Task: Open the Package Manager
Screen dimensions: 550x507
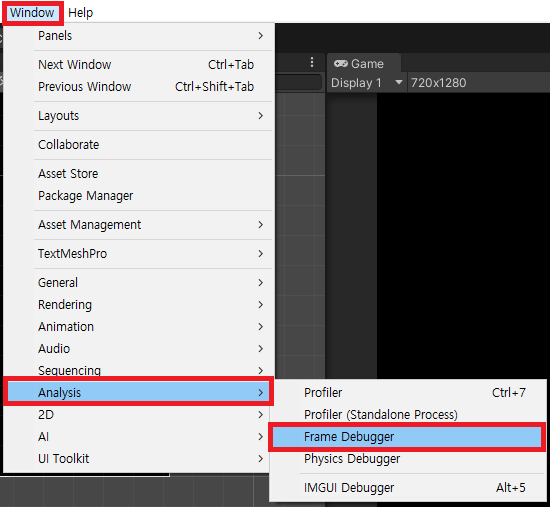Action: point(139,196)
